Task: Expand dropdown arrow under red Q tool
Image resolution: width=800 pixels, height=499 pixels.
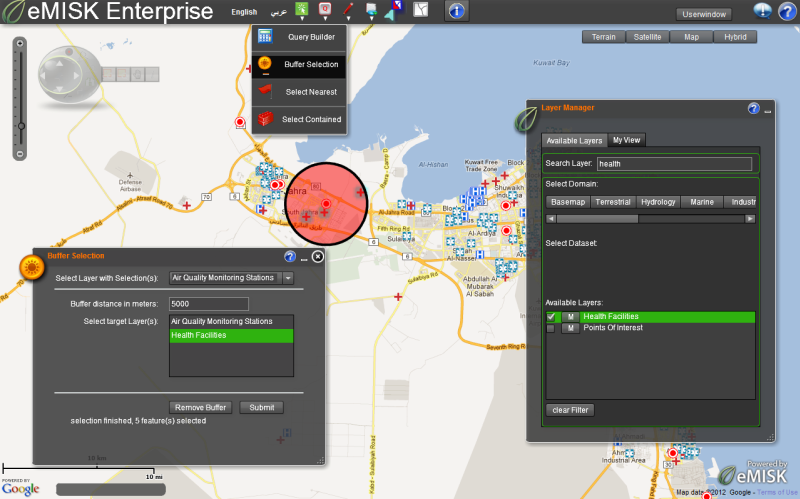Action: coord(325,18)
